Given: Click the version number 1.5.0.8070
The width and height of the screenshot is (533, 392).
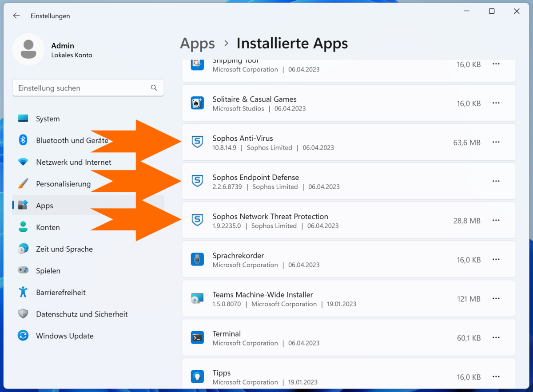Looking at the screenshot, I should pyautogui.click(x=227, y=304).
